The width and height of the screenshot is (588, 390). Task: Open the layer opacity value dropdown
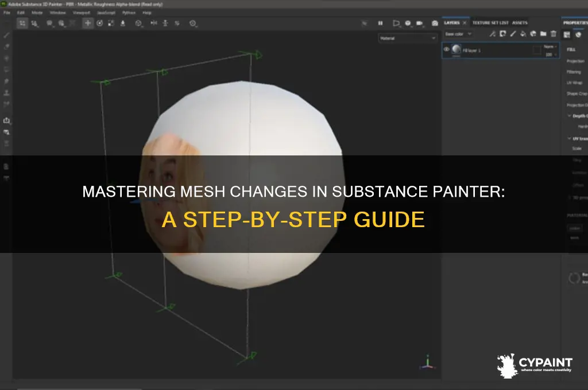(x=550, y=54)
